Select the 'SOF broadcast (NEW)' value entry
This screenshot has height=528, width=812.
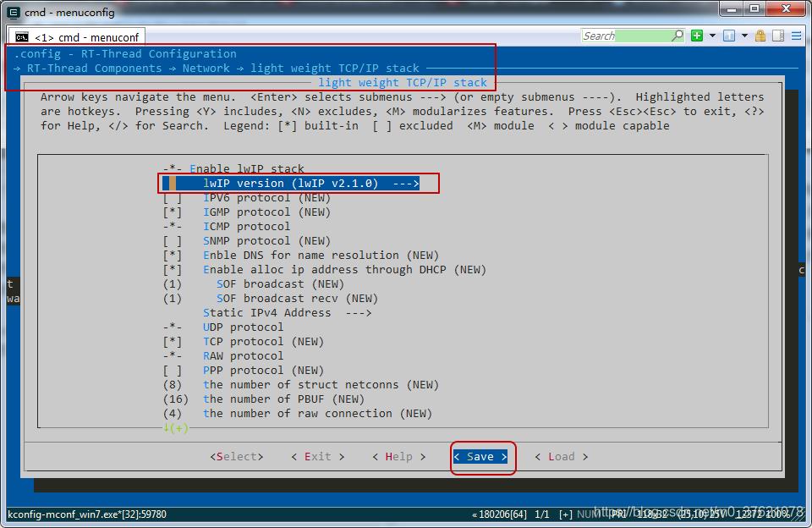tap(254, 284)
